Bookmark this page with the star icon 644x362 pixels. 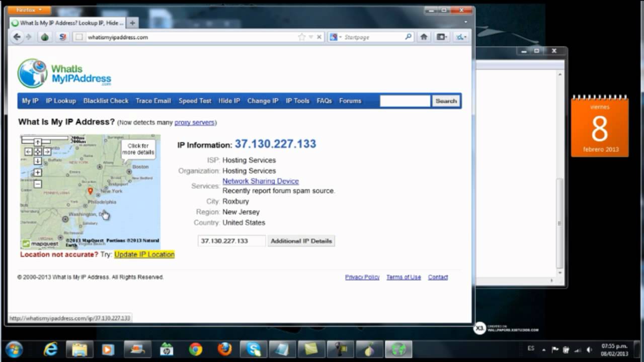click(x=301, y=37)
